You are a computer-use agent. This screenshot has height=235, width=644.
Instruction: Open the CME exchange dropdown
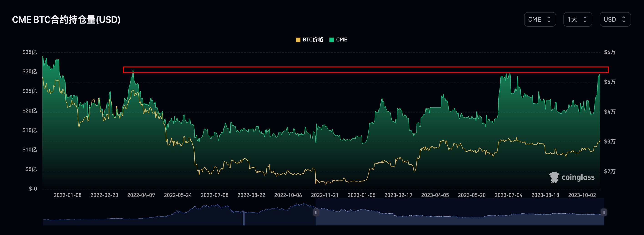point(540,19)
